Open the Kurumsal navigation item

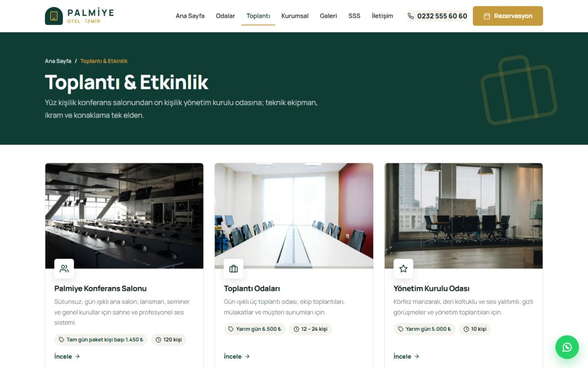pos(295,16)
